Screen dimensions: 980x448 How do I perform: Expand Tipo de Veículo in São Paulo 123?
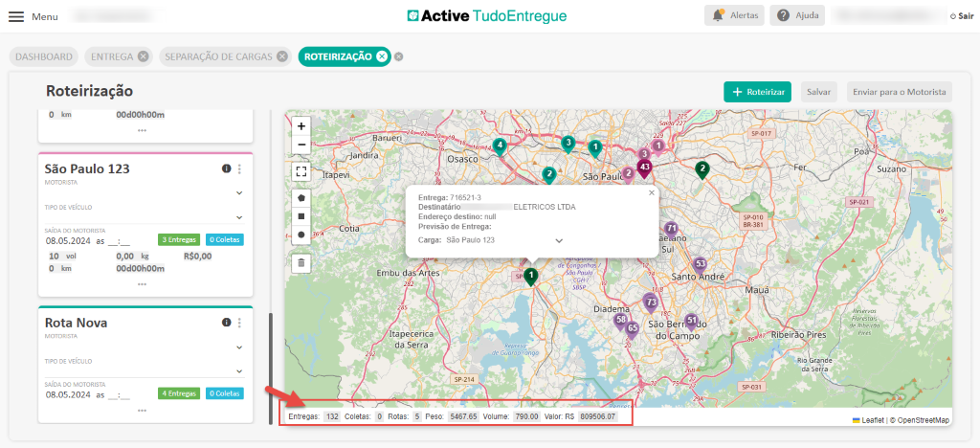click(x=238, y=217)
